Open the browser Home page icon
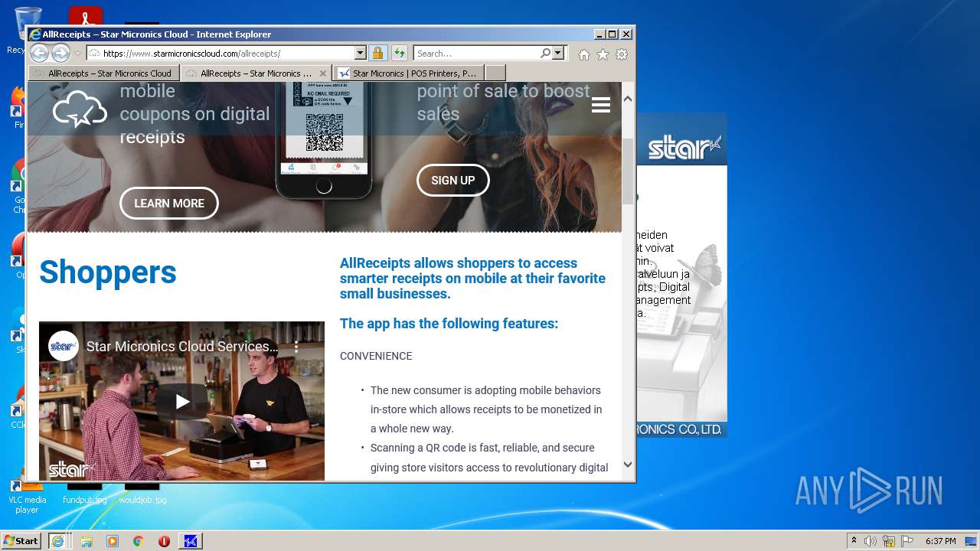Image resolution: width=980 pixels, height=551 pixels. (x=584, y=54)
